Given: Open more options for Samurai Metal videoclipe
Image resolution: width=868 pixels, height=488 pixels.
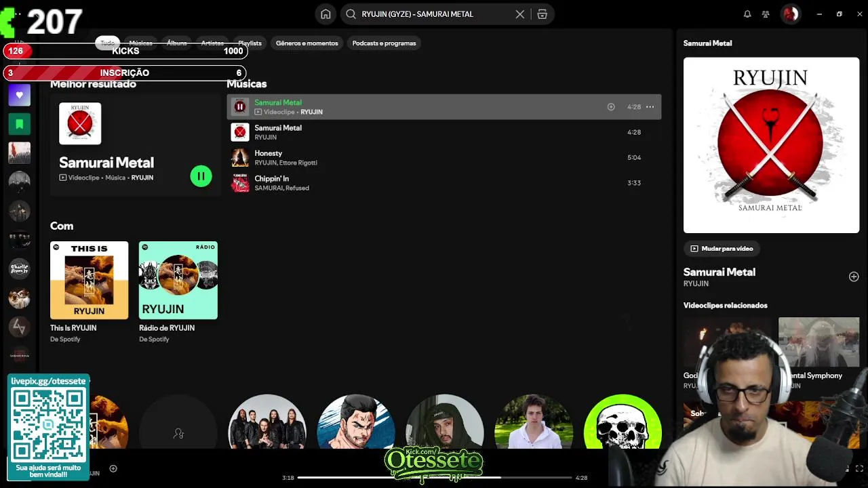Looking at the screenshot, I should pyautogui.click(x=650, y=106).
